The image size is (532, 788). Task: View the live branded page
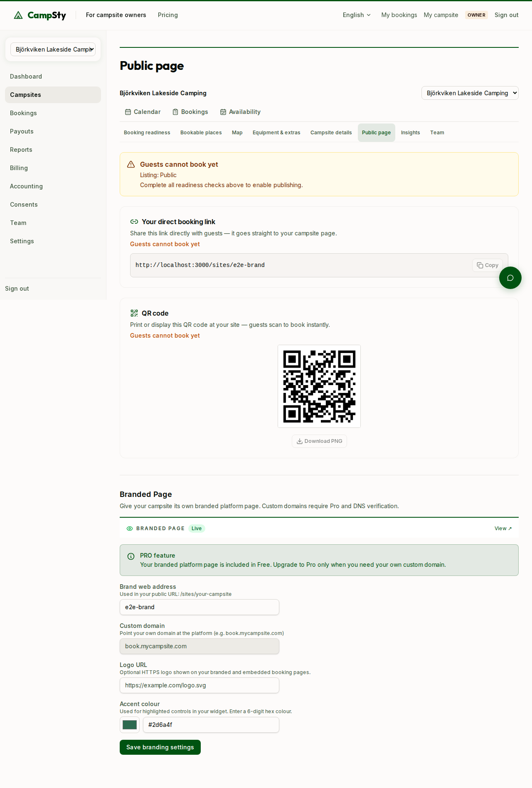pyautogui.click(x=503, y=529)
